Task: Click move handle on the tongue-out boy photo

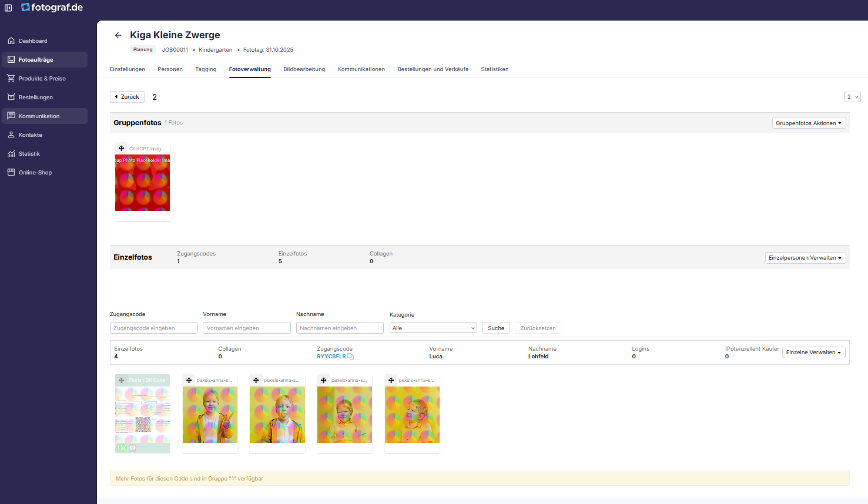Action: [256, 380]
